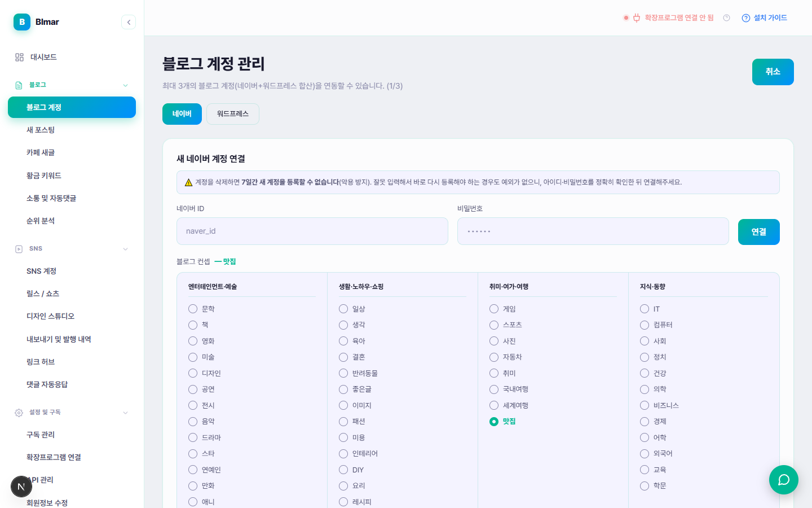Open the chat support bubble button
The width and height of the screenshot is (812, 508).
tap(784, 480)
